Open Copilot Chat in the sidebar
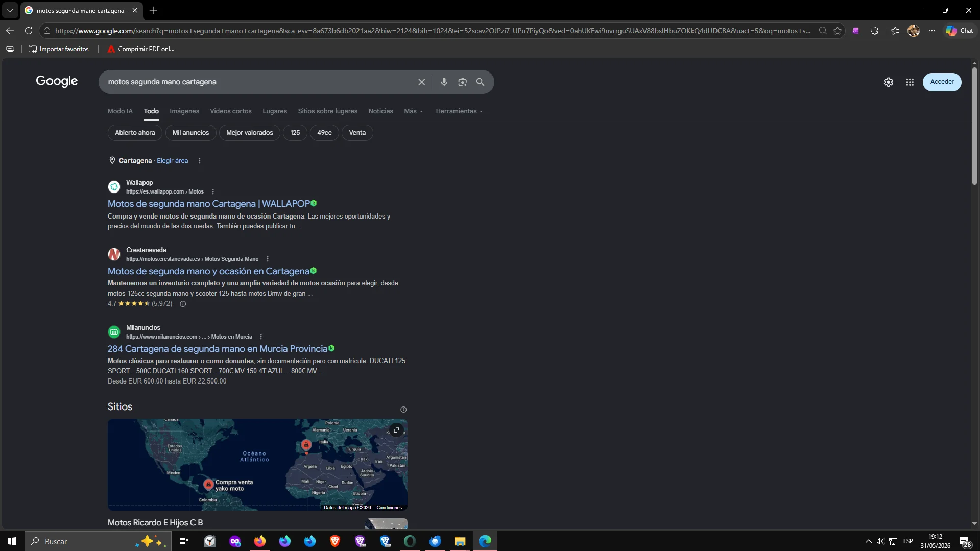This screenshot has width=980, height=551. click(960, 31)
